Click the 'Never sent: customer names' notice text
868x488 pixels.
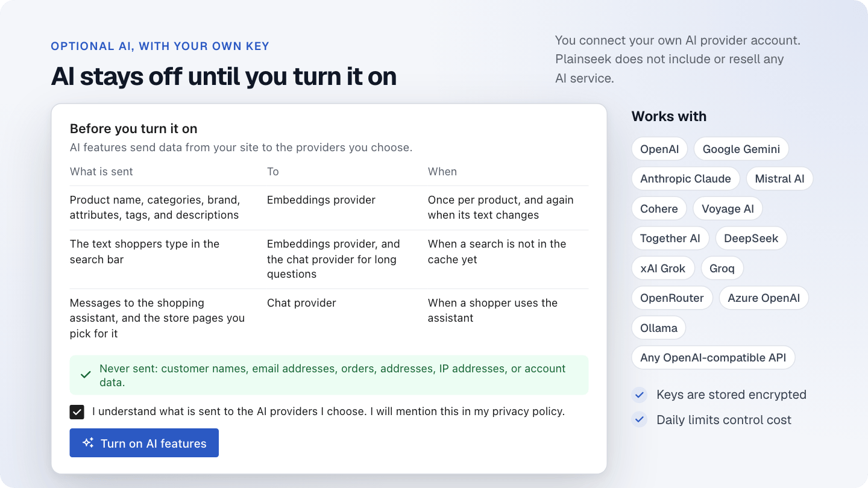coord(333,375)
